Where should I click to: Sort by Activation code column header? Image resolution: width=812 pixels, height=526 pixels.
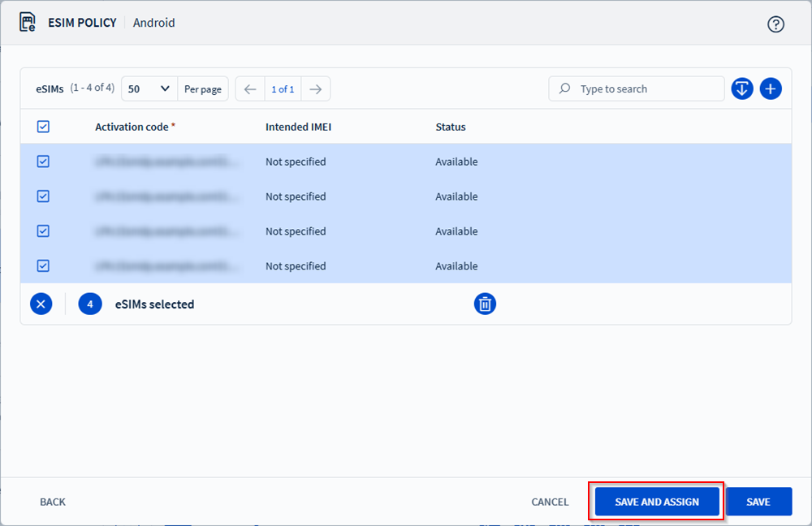(x=132, y=127)
